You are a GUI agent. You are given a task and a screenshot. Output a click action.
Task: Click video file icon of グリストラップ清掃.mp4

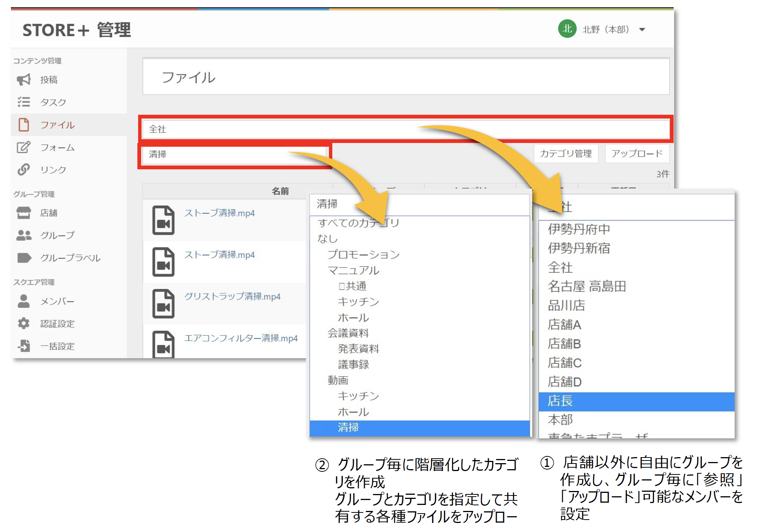point(163,304)
